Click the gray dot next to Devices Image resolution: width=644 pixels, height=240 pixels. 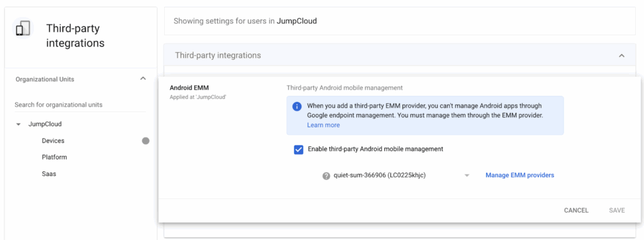[x=145, y=141]
